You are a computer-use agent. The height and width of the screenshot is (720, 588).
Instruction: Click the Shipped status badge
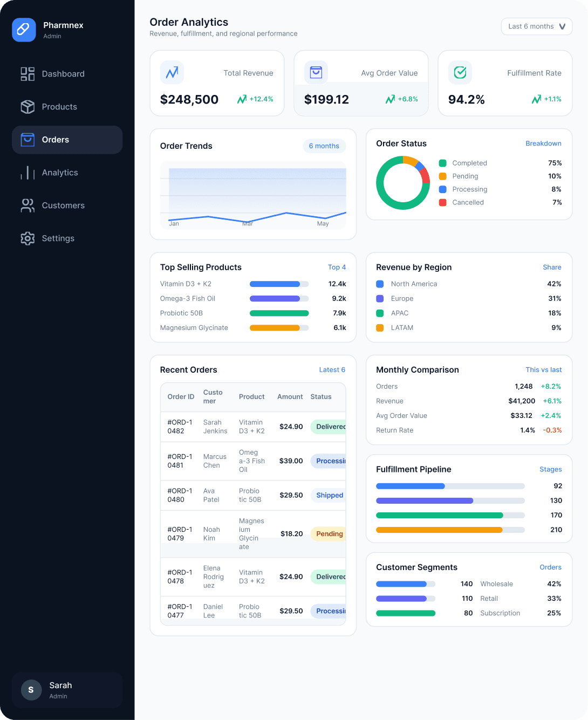(329, 495)
